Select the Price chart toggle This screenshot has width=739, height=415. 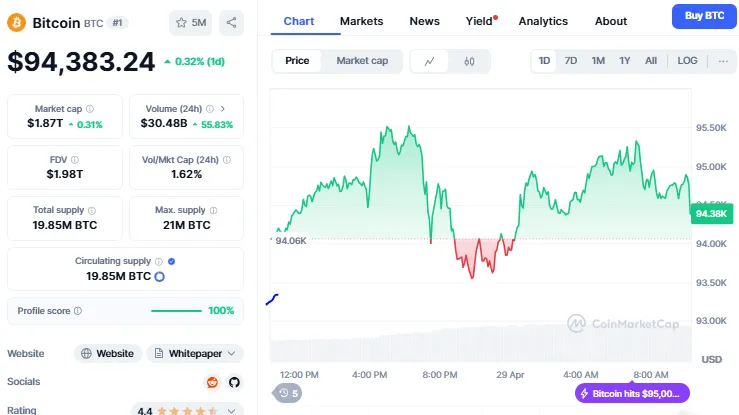(297, 61)
